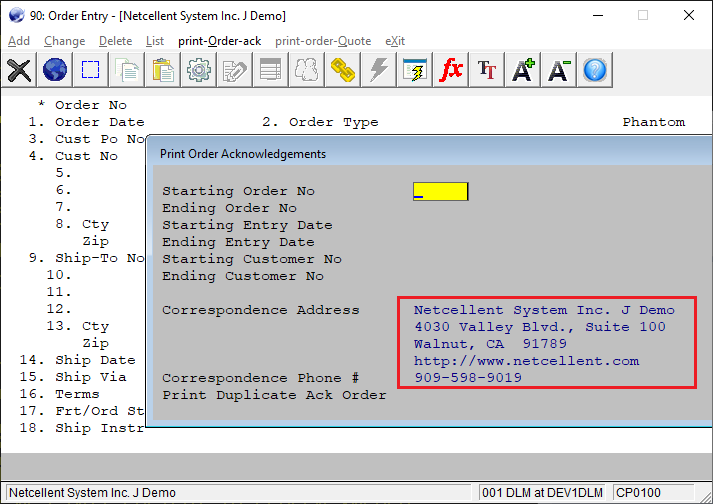Click the Ending Entry Date label
713x504 pixels.
click(x=238, y=242)
